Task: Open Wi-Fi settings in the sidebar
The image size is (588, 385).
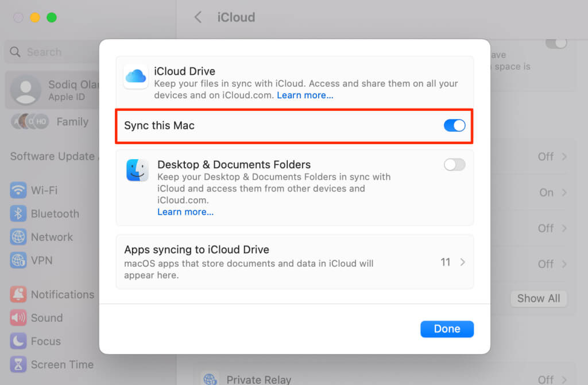Action: coord(18,190)
